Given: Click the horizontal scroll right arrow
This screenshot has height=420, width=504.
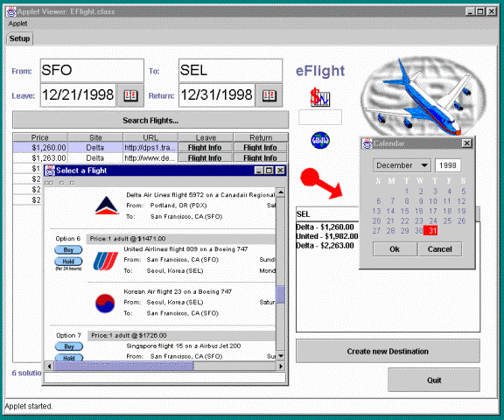Looking at the screenshot, I should click(x=281, y=366).
